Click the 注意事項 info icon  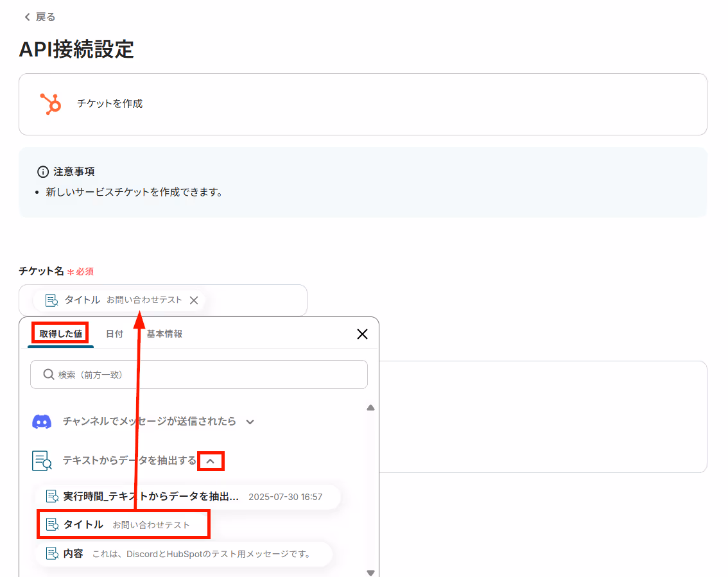pyautogui.click(x=43, y=172)
